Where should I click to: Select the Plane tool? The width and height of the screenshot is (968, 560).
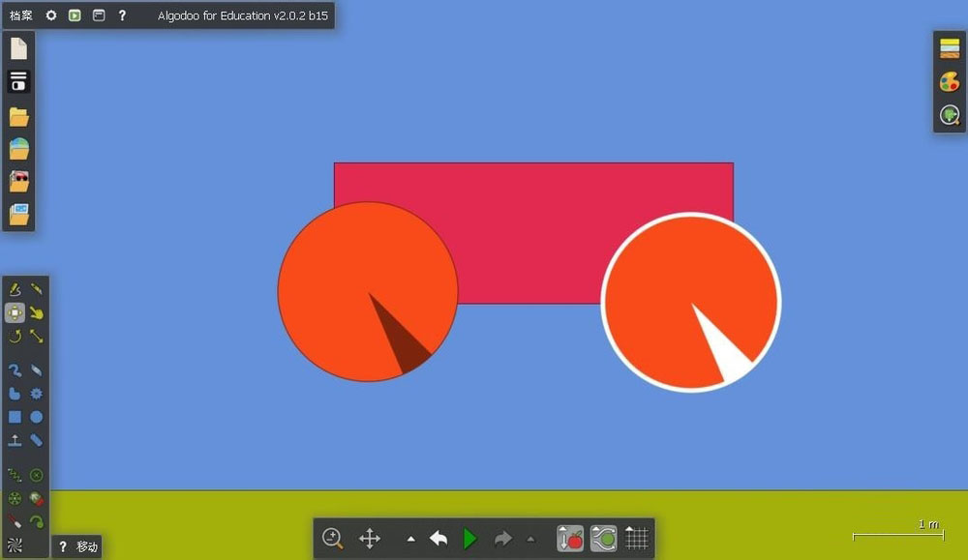click(x=15, y=440)
